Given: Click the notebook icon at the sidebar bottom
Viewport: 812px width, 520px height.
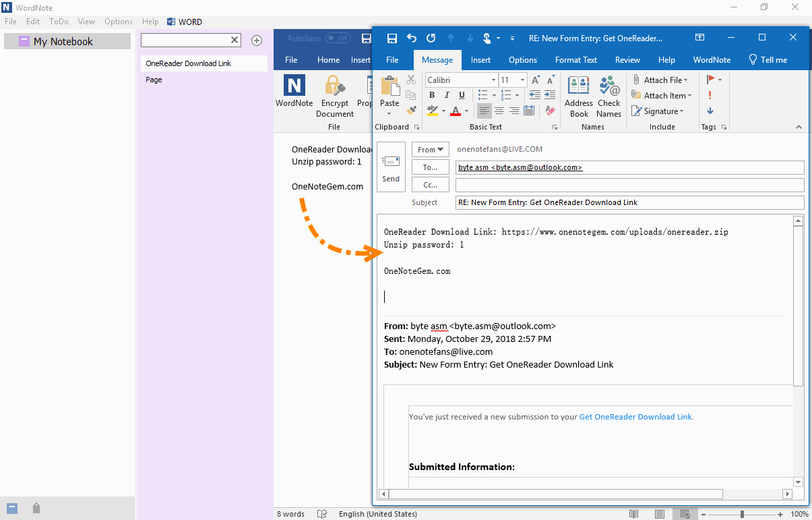Looking at the screenshot, I should [x=12, y=508].
